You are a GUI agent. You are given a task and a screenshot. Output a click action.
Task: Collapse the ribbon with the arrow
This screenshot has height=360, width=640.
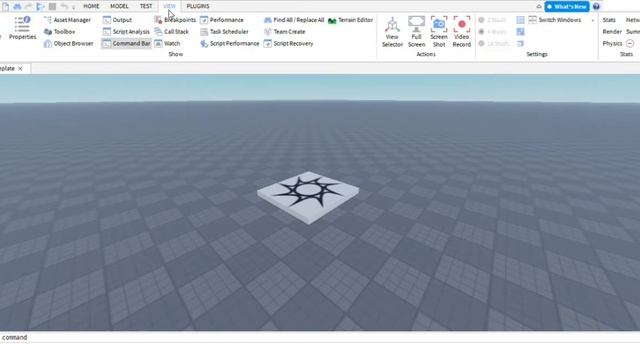point(539,7)
